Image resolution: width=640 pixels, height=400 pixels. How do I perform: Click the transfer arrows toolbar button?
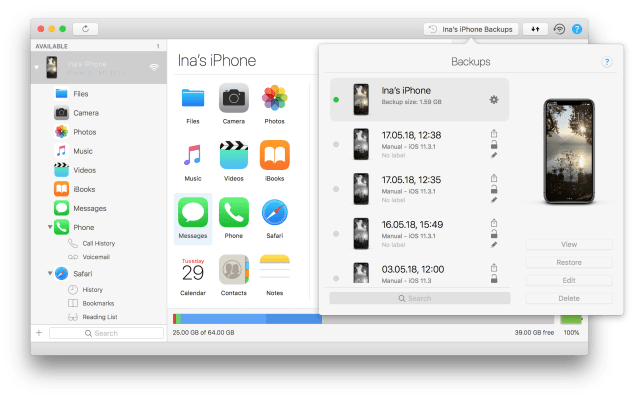click(x=535, y=29)
